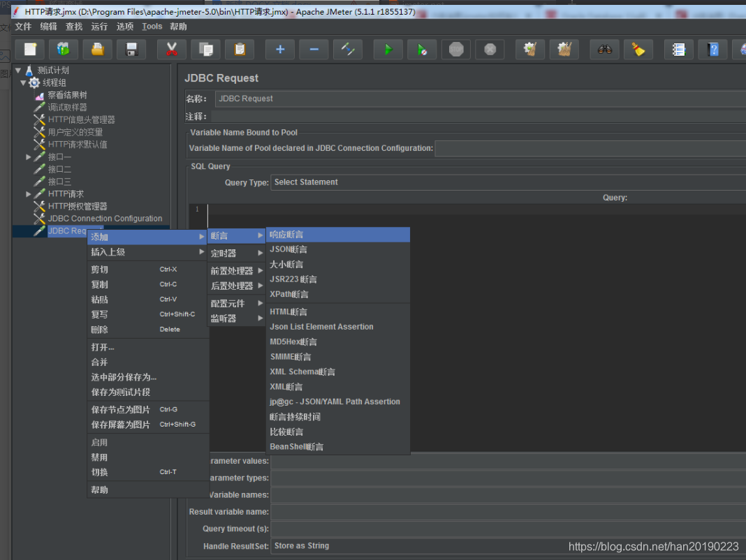
Task: Select the HTTP信息头管理器 tree item
Action: point(81,120)
